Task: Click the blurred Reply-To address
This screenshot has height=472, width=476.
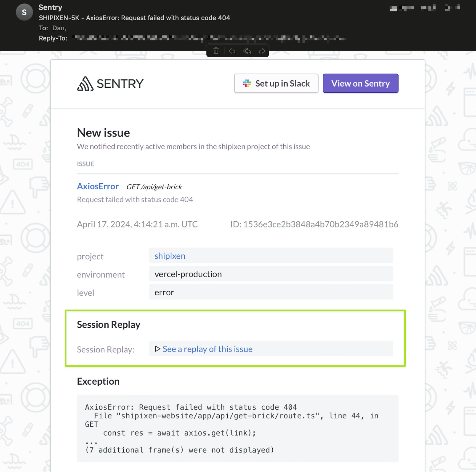Action: 209,38
